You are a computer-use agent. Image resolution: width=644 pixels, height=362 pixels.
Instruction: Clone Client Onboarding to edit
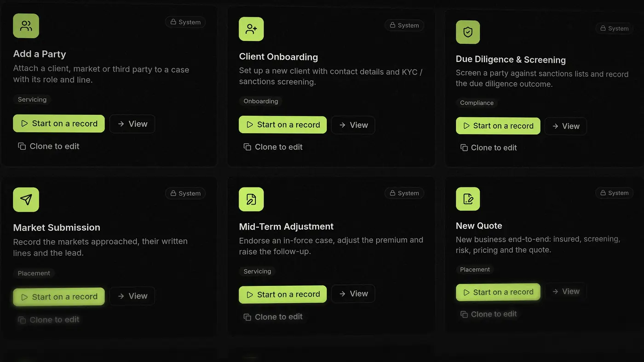point(273,147)
